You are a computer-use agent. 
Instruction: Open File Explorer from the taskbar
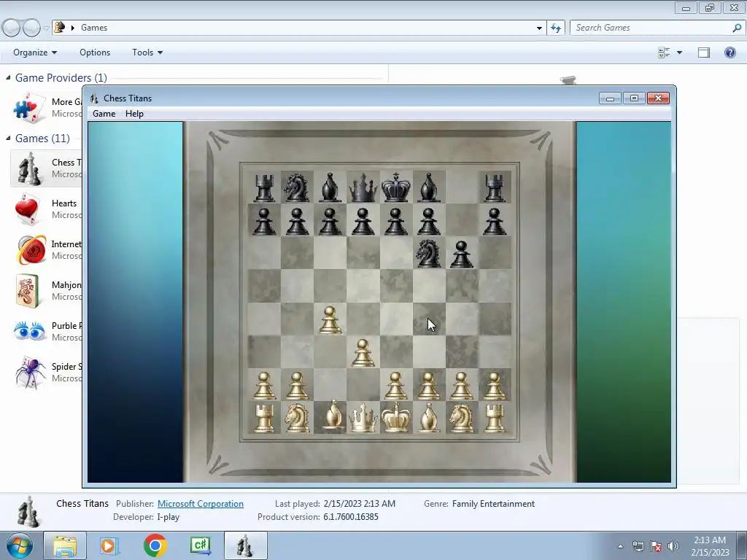pyautogui.click(x=65, y=545)
